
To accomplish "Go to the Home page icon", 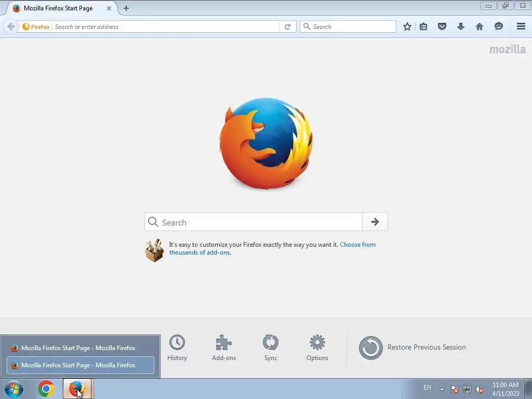I will pos(479,26).
